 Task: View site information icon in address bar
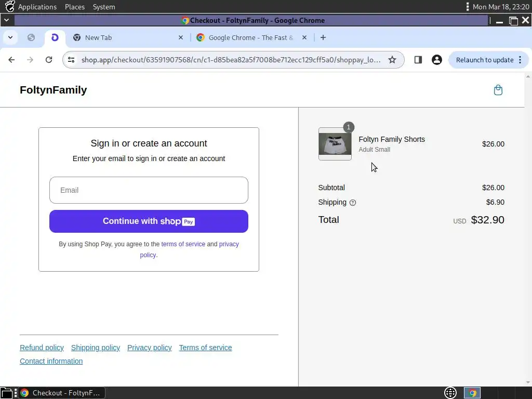[71, 60]
